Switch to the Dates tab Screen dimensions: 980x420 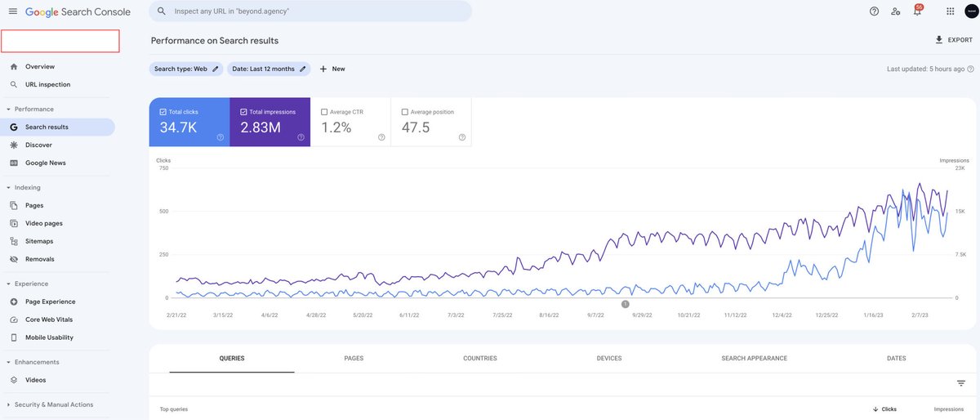click(896, 358)
